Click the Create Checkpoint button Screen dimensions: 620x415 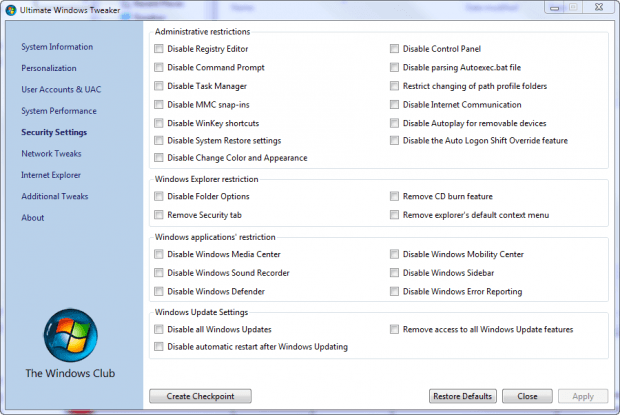pos(200,396)
